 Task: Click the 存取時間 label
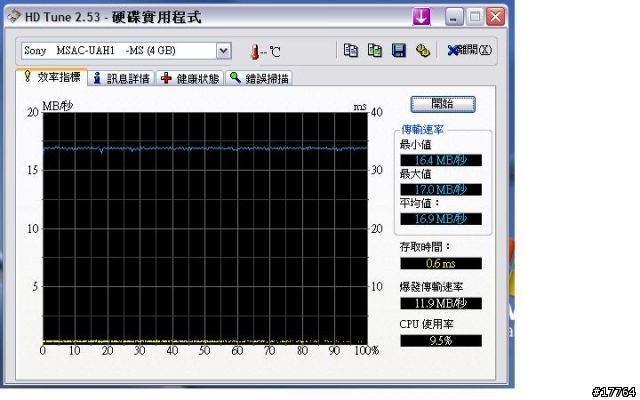click(425, 247)
